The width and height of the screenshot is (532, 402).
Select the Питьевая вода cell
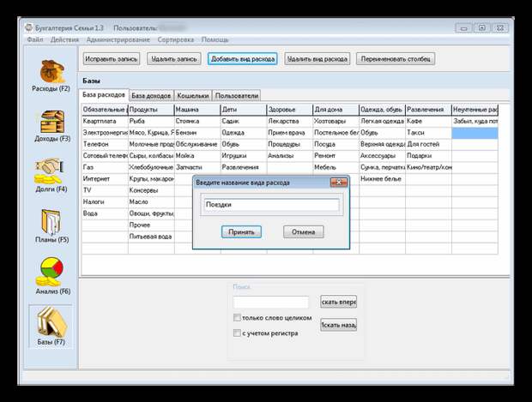click(x=151, y=237)
